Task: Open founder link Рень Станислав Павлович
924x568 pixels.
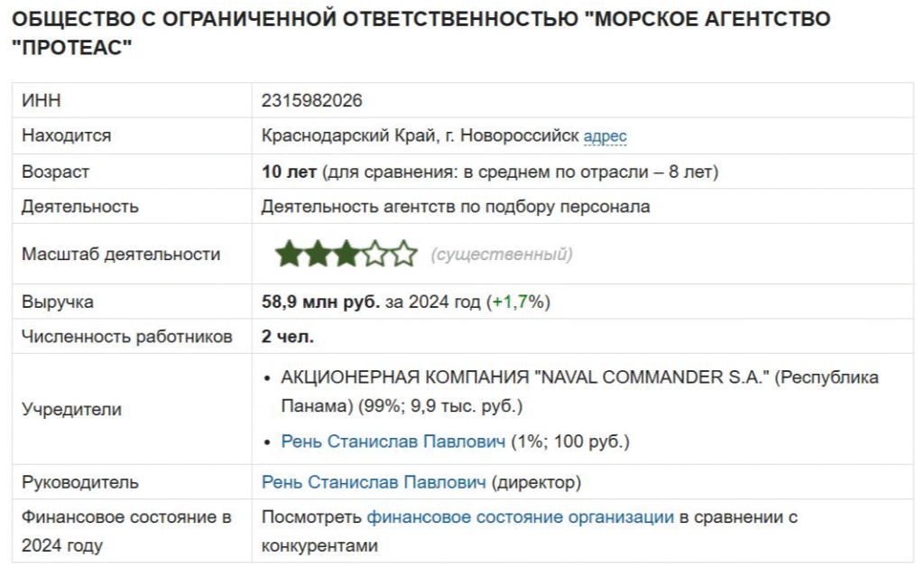Action: pyautogui.click(x=393, y=442)
